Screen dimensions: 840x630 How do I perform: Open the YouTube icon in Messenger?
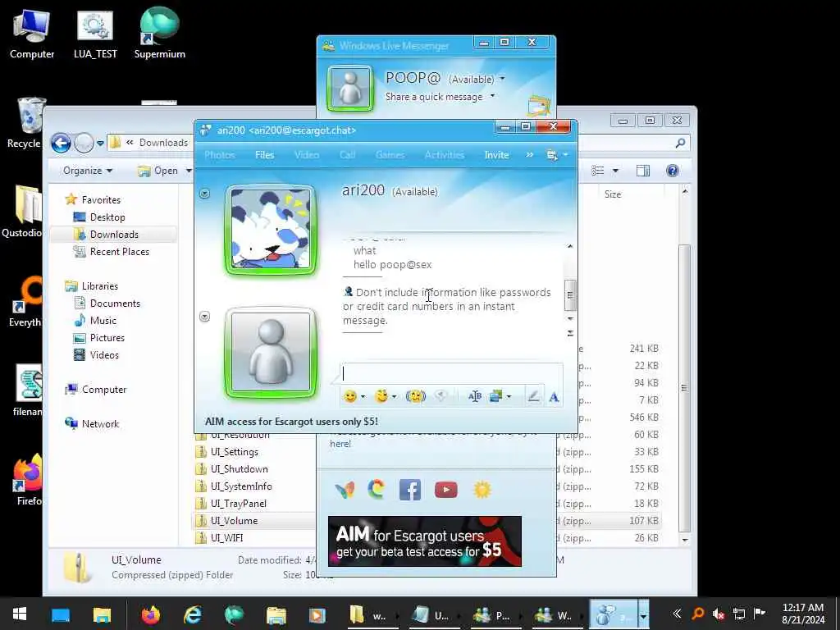(445, 490)
